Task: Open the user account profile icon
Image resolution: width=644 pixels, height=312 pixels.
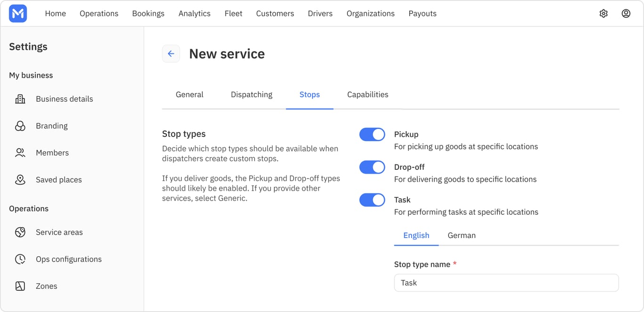Action: pyautogui.click(x=626, y=14)
